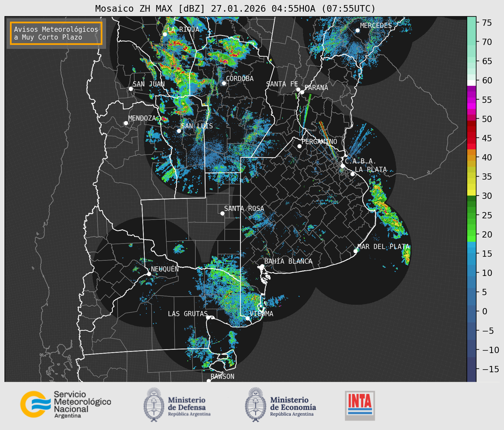Viewport: 504px width, 430px height.
Task: Select the Santa Rosa city marker dot
Action: tap(222, 214)
